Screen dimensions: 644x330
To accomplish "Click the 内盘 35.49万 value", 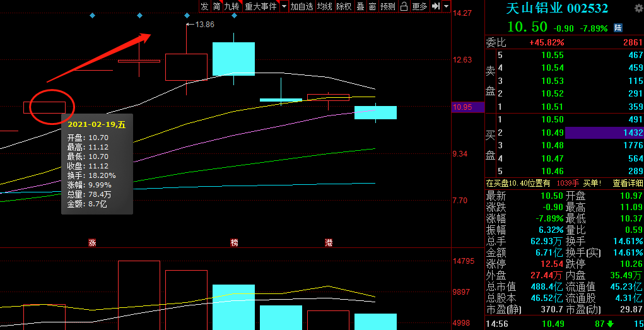I will click(626, 275).
